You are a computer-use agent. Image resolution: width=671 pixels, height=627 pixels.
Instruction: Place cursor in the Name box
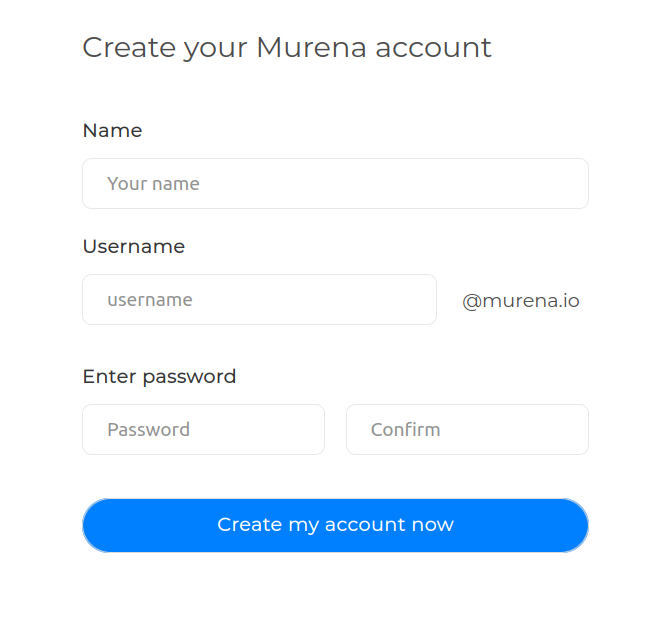(335, 184)
